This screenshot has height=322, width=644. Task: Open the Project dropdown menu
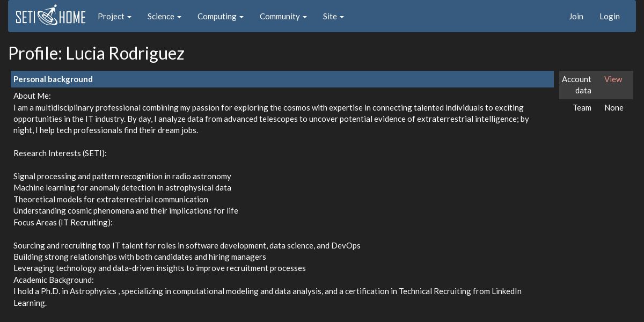[114, 17]
